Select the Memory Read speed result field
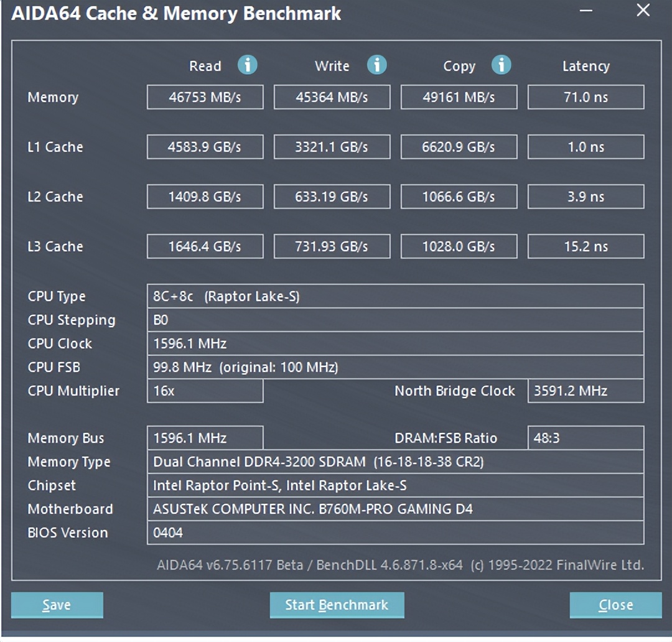 (205, 97)
